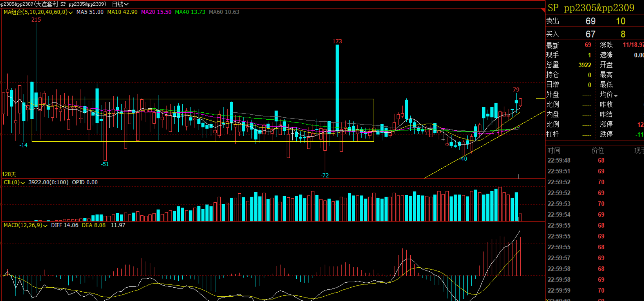Click the 79 recent high label

click(516, 90)
